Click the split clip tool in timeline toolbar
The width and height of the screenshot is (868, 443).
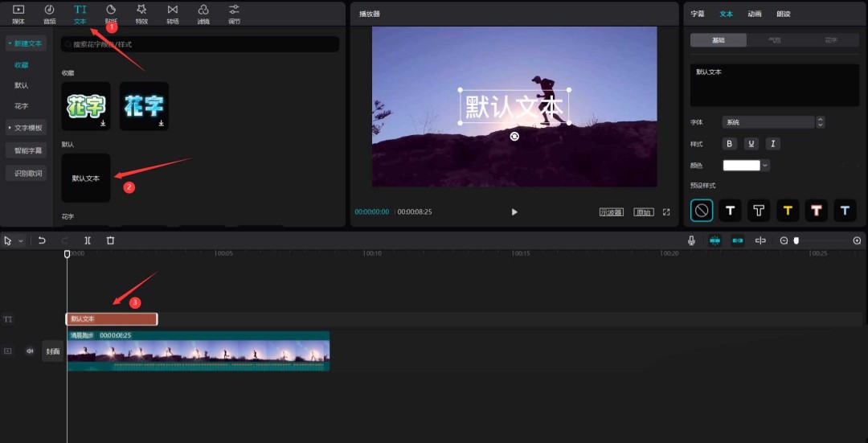88,240
